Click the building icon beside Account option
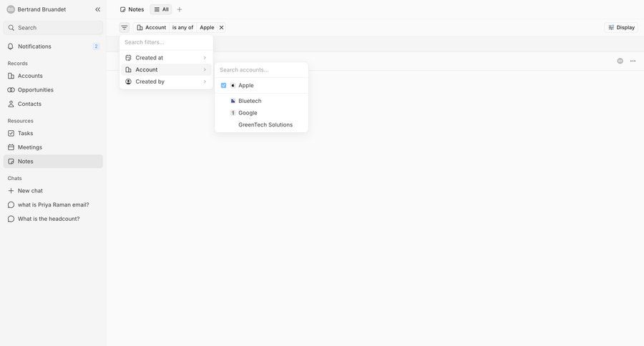This screenshot has height=346, width=644. coord(128,70)
